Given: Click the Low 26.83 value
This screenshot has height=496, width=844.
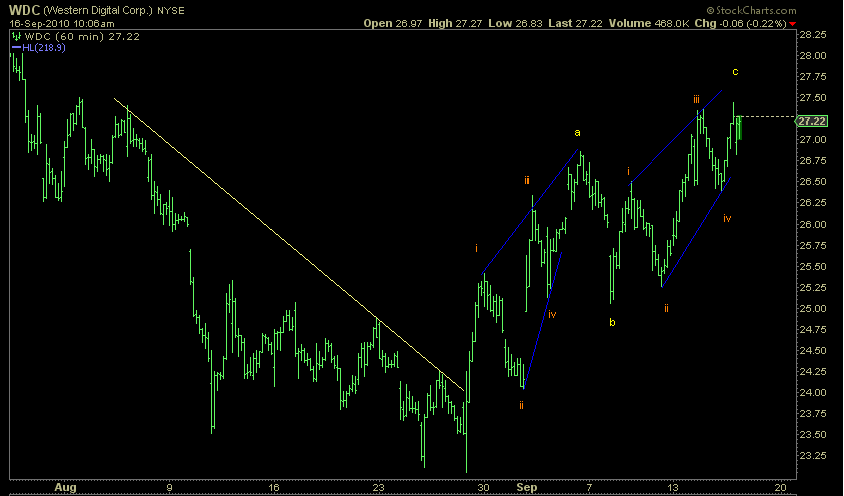Looking at the screenshot, I should [515, 24].
